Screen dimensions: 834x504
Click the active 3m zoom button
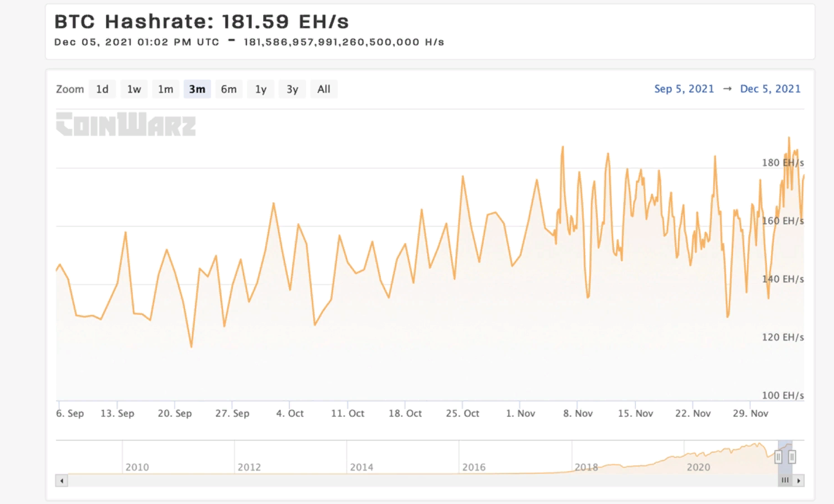tap(197, 89)
